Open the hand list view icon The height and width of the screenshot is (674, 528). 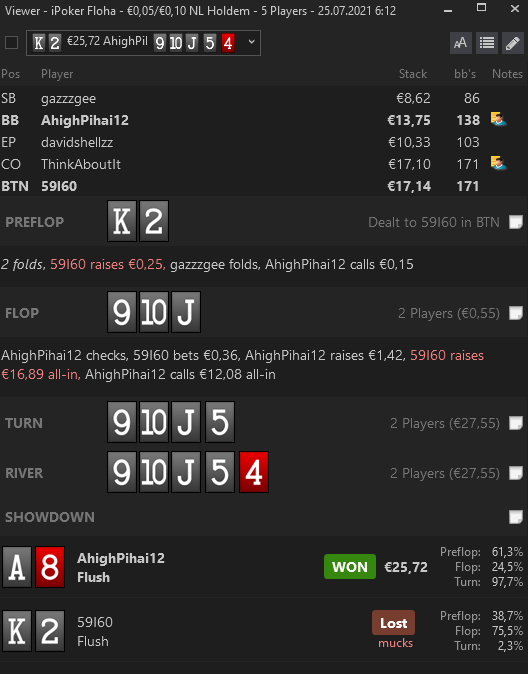coord(487,43)
